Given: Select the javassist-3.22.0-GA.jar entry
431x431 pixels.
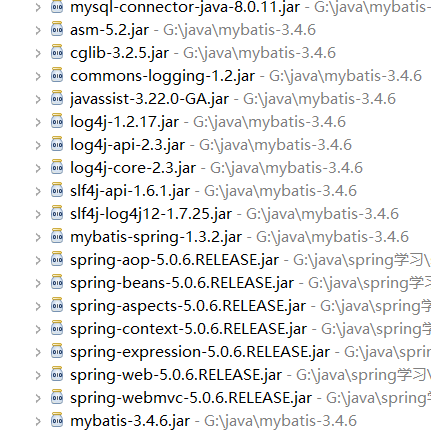Looking at the screenshot, I should tap(149, 99).
